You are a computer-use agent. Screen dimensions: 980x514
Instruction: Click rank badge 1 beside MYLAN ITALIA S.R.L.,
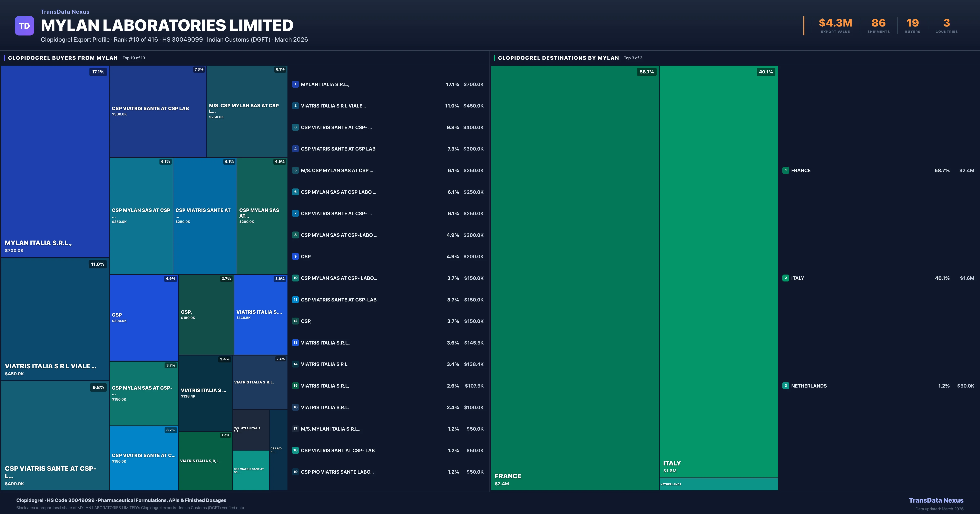click(295, 84)
